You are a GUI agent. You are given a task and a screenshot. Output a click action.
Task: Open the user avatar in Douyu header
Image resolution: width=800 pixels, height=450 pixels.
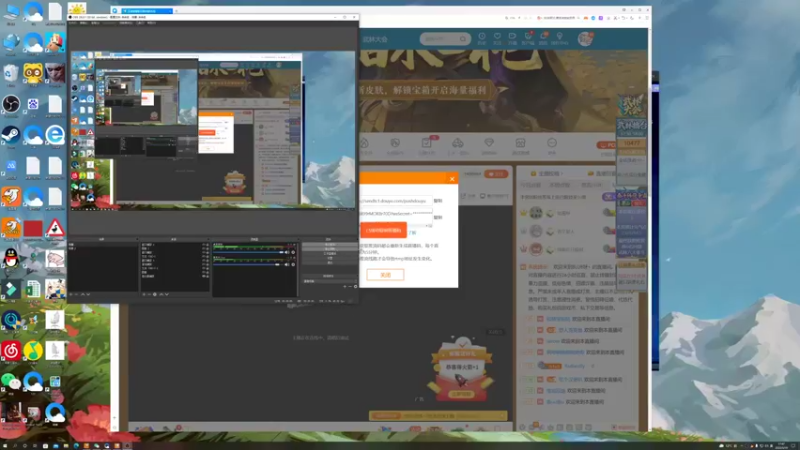point(586,39)
